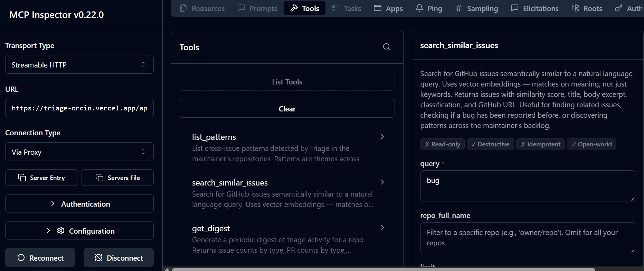The height and width of the screenshot is (271, 644).
Task: Click the List Tools button
Action: point(287,82)
